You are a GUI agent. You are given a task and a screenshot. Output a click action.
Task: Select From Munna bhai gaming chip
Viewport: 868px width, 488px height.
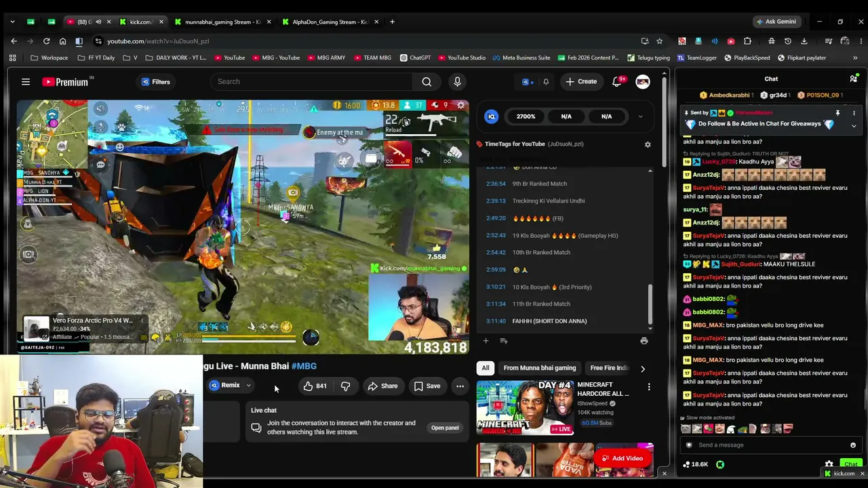click(540, 368)
